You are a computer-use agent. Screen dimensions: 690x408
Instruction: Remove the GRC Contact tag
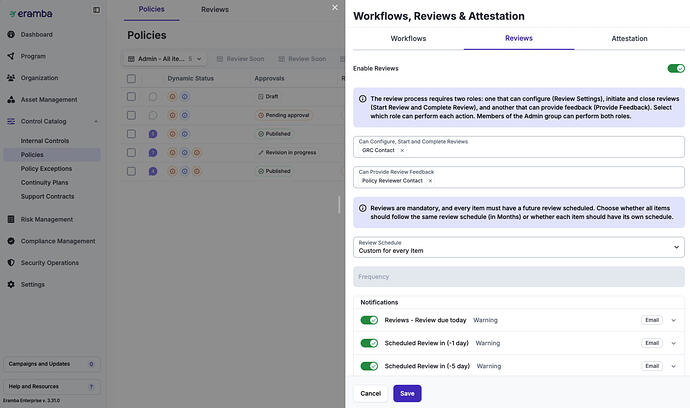pyautogui.click(x=402, y=151)
